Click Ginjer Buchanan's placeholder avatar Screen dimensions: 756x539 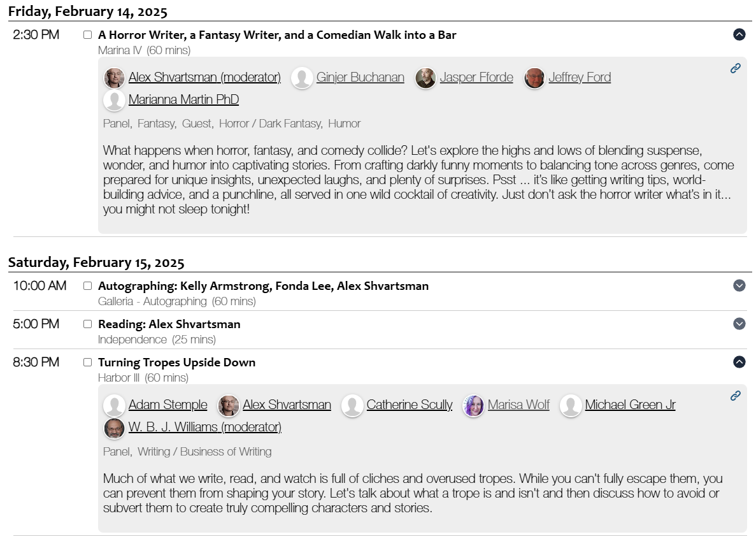(302, 78)
